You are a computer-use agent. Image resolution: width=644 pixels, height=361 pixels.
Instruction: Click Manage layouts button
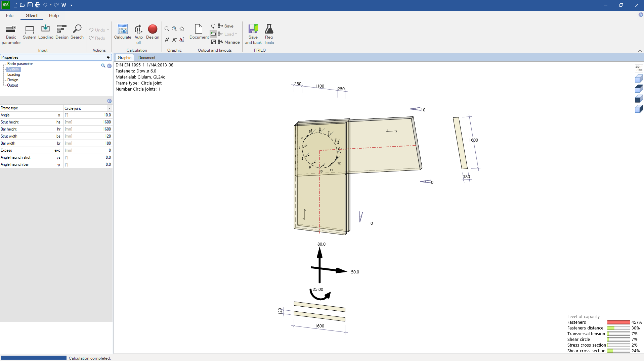point(229,42)
